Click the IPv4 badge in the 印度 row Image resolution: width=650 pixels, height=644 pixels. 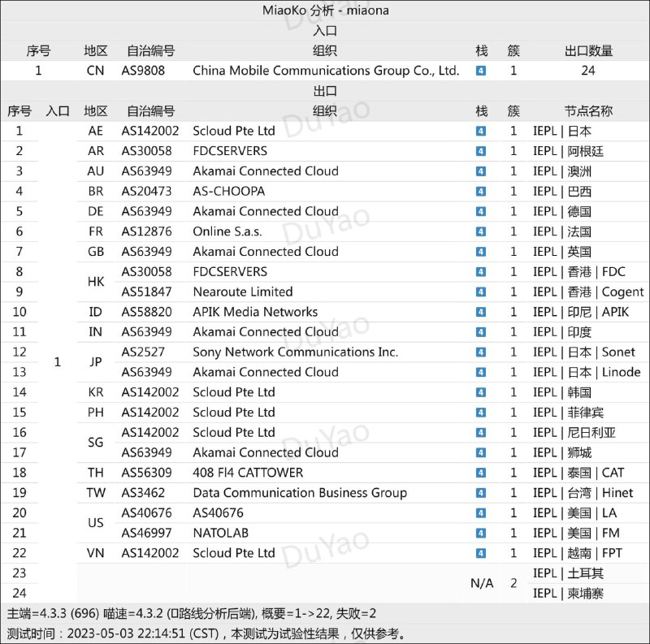coord(481,332)
